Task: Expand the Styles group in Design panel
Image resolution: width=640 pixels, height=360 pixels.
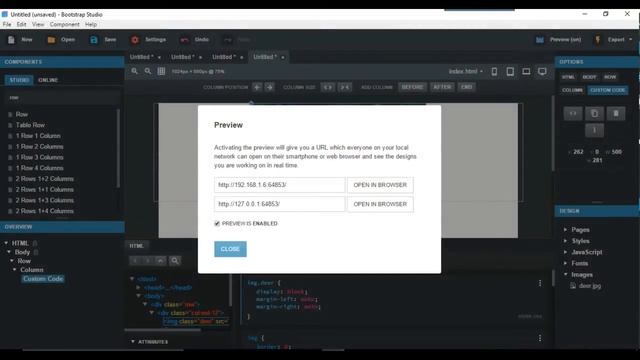Action: pos(566,241)
